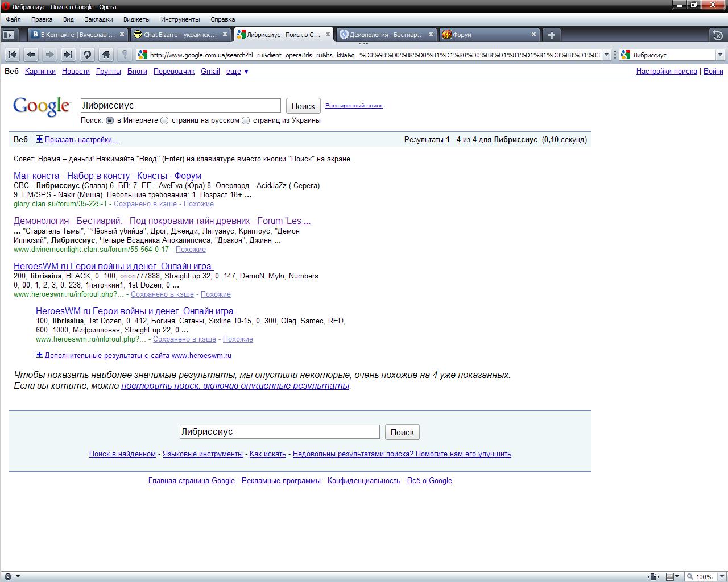This screenshot has width=728, height=582.
Task: Click the zoom magnifier icon in status bar
Action: 690,576
